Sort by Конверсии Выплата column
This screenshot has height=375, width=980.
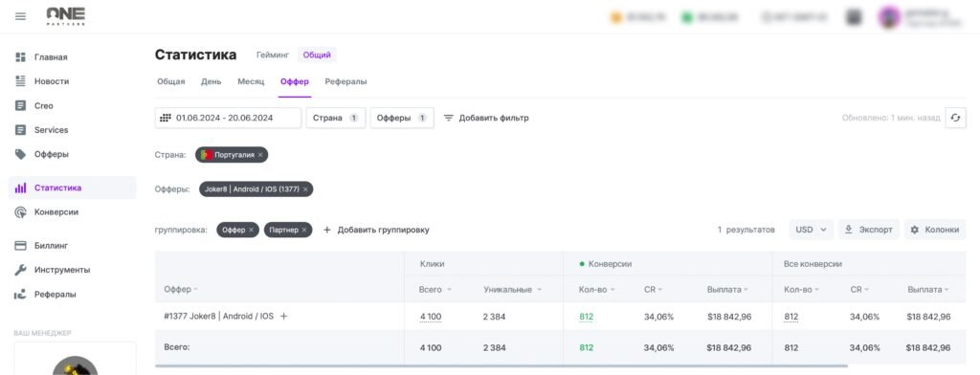coord(727,289)
